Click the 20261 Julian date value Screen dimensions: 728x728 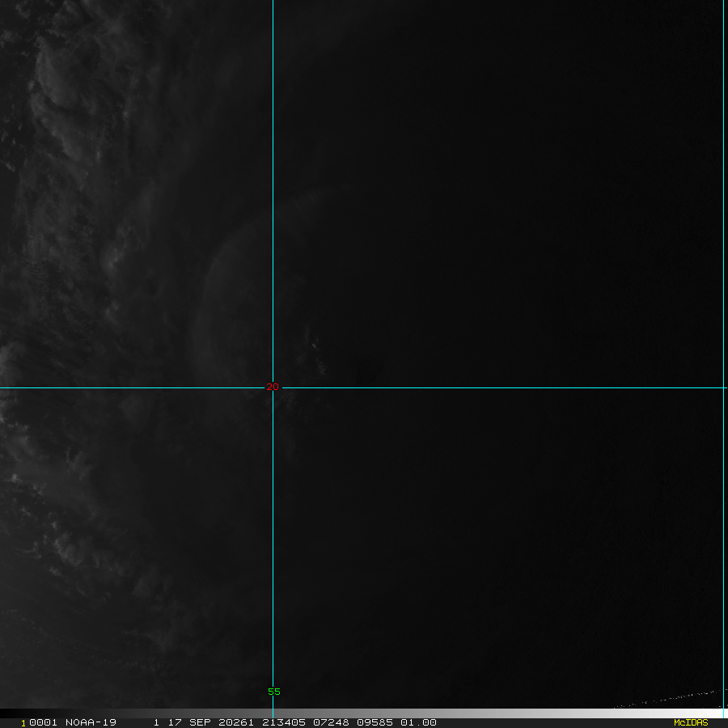[x=235, y=722]
